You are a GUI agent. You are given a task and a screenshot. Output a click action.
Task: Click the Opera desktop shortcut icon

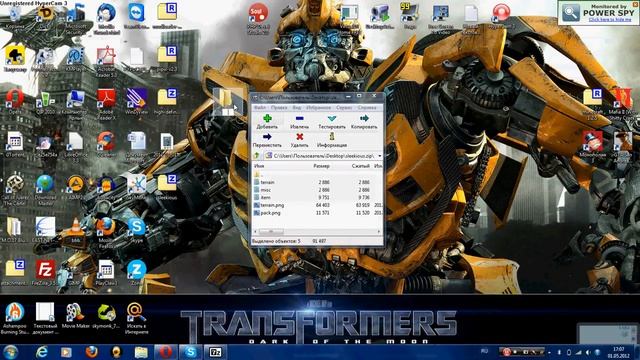[15, 102]
